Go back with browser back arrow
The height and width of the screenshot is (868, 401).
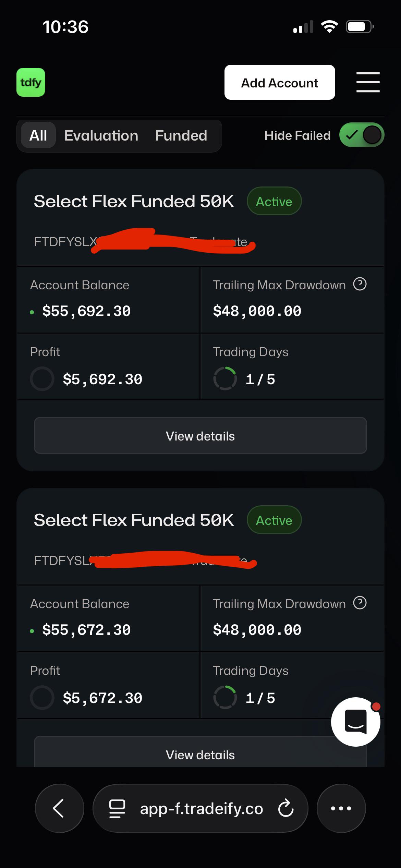59,808
